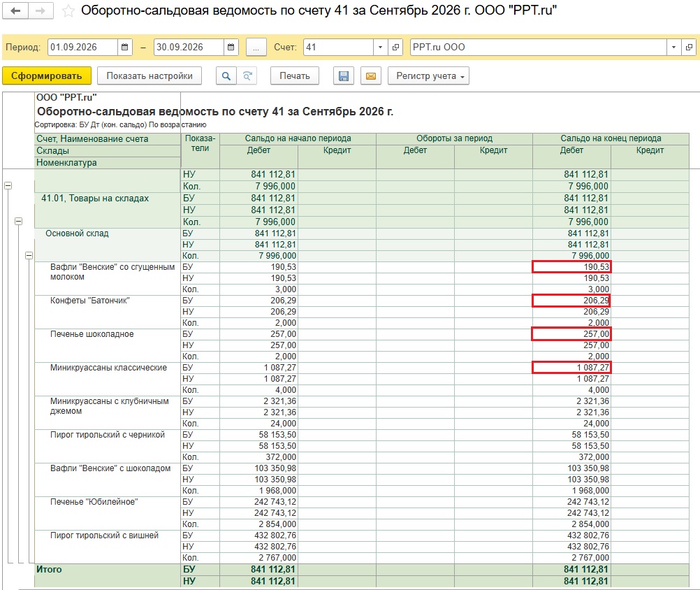
Task: Send report by email envelope icon
Action: tap(370, 76)
